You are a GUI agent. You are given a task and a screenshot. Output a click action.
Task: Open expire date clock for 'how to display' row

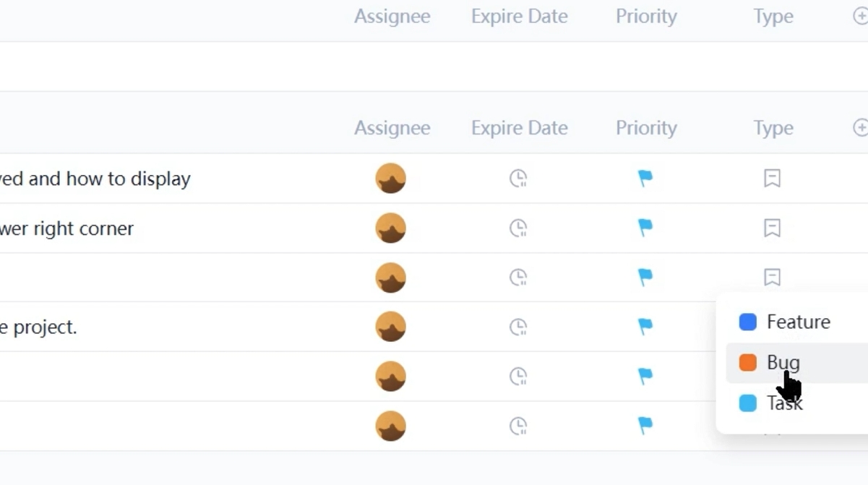coord(518,179)
